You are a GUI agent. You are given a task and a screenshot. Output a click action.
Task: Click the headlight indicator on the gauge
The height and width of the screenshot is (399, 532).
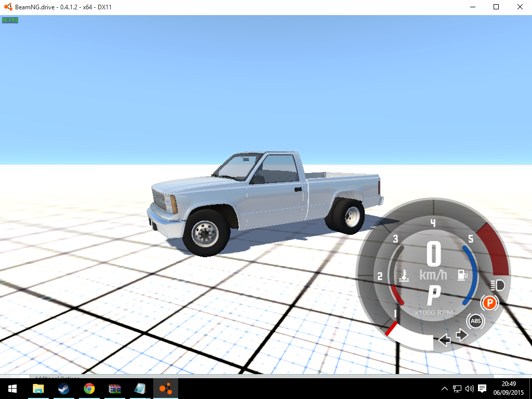coord(497,285)
